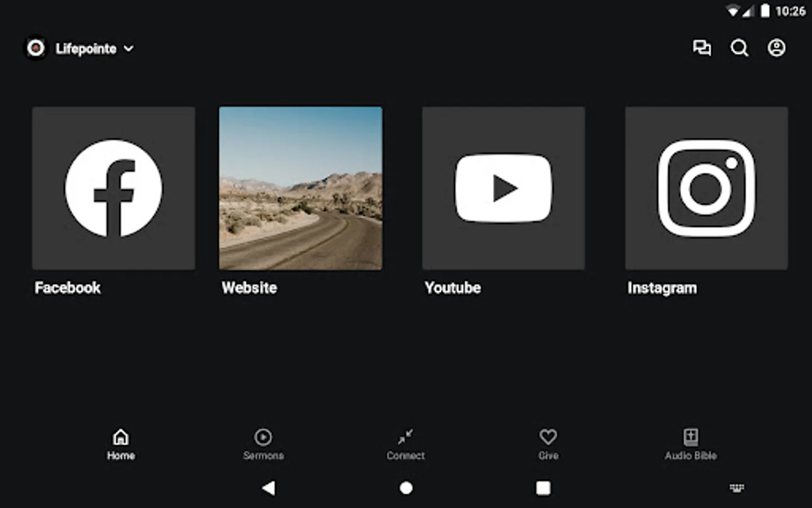Viewport: 812px width, 508px height.
Task: Tap the keyboard switcher icon
Action: pos(736,488)
